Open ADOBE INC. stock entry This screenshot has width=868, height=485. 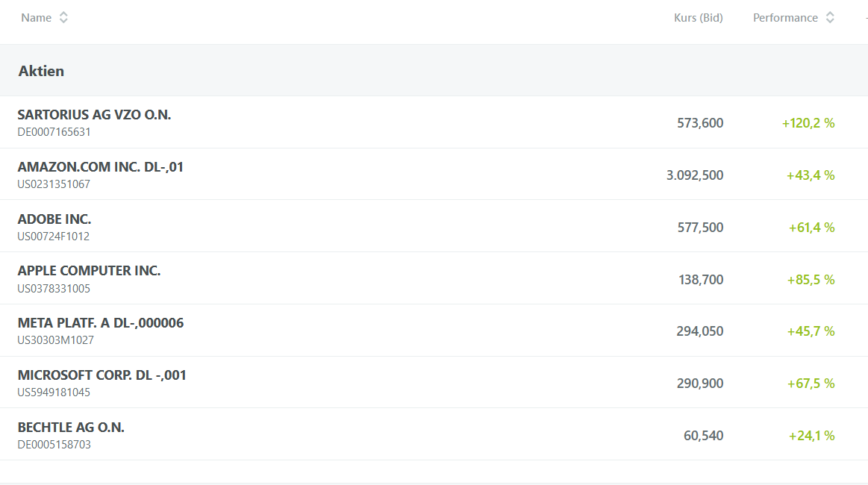(54, 219)
